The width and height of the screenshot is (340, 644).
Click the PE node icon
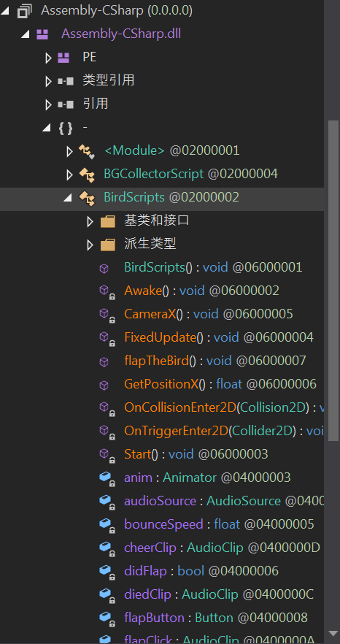click(x=63, y=58)
